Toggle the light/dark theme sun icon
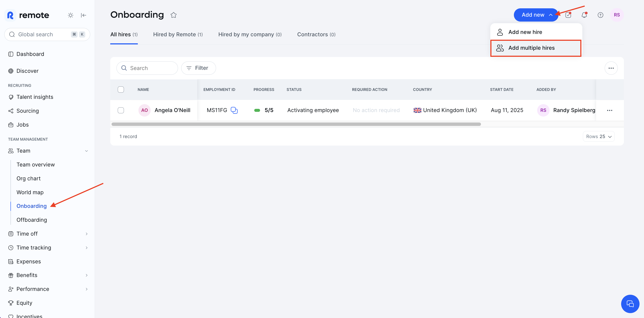Screen dimensions: 644x318 pos(71,15)
